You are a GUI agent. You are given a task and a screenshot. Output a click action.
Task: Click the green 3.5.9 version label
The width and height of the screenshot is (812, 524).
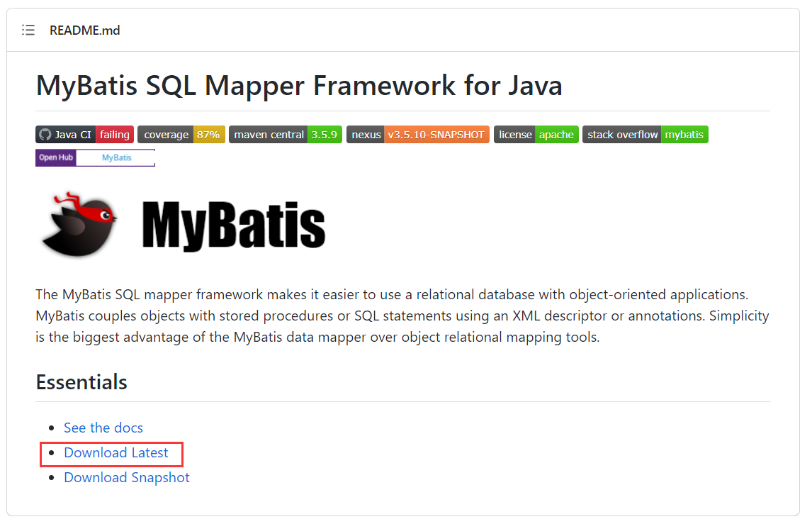(x=325, y=135)
